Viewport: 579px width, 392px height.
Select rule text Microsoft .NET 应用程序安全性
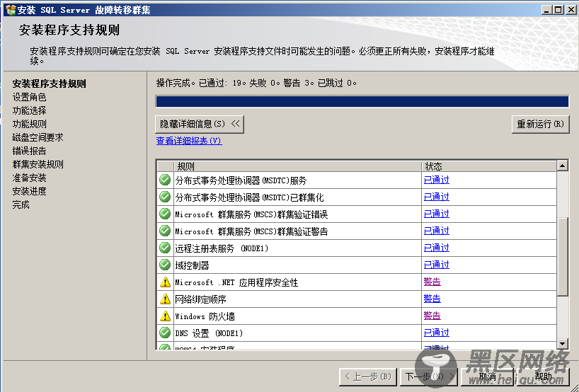click(236, 282)
